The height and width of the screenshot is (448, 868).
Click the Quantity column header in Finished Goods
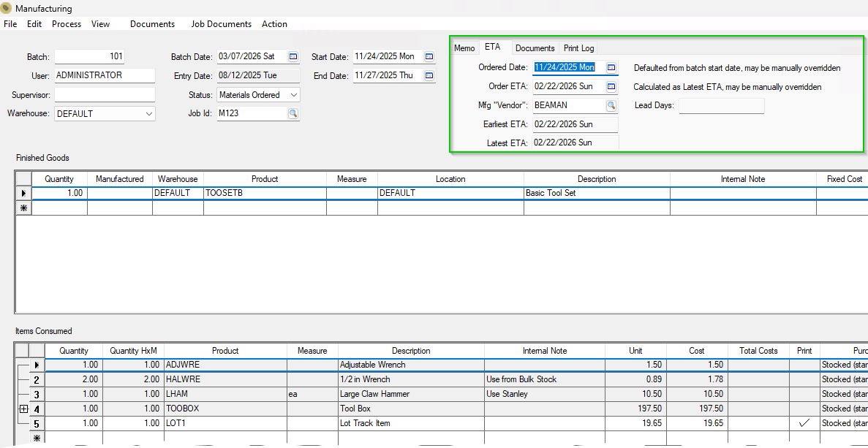click(59, 179)
